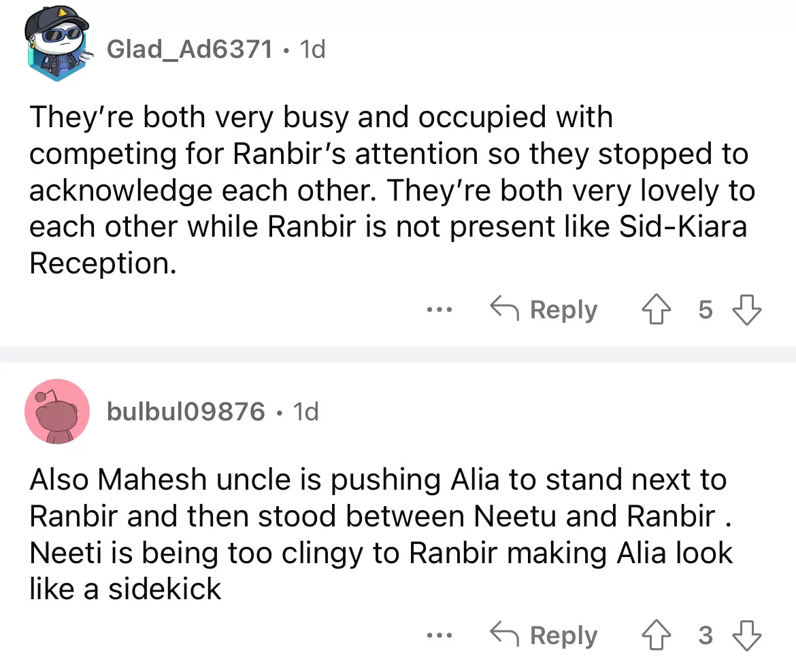Screen dimensions: 796x672
Task: Open bulbul09876's pink Snoo avatar
Action: pos(57,411)
